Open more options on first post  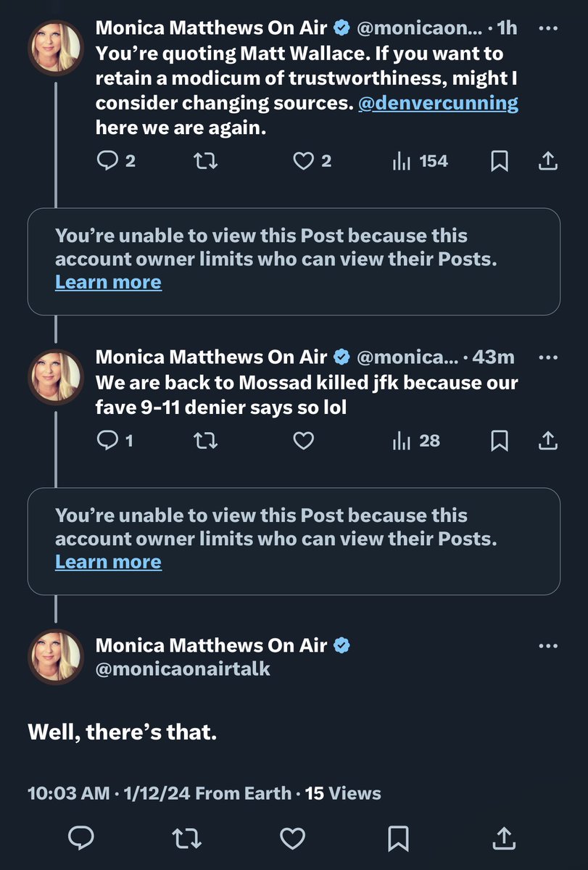coord(549,28)
